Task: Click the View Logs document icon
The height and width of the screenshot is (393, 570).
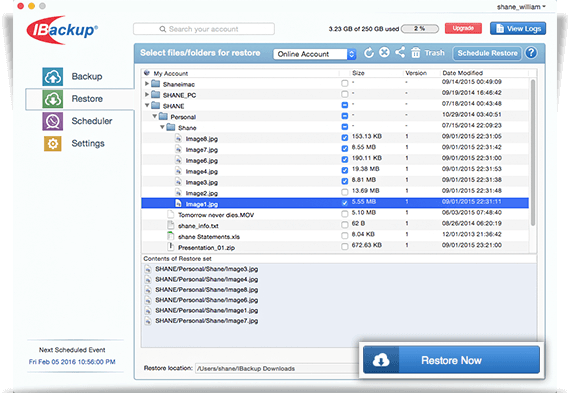Action: (x=500, y=28)
